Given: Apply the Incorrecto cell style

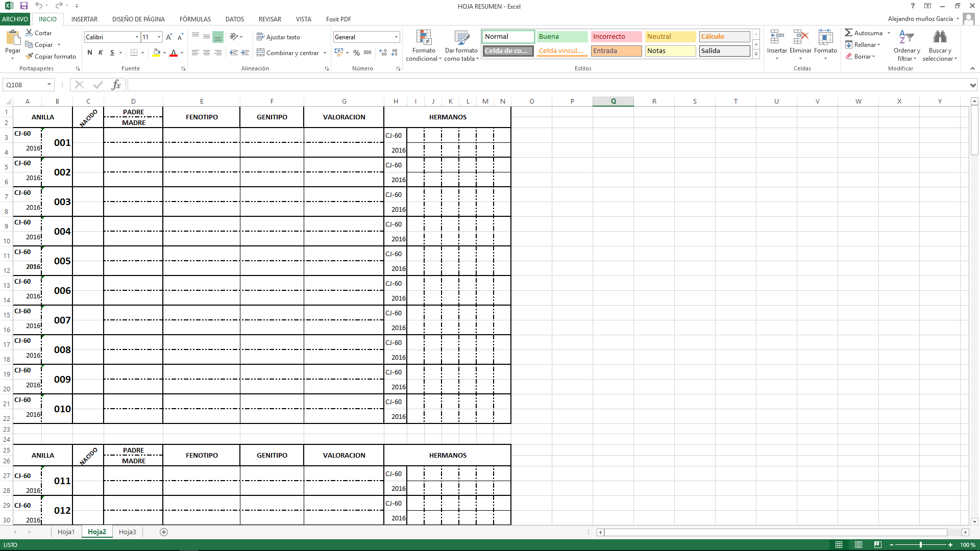Looking at the screenshot, I should (x=616, y=36).
